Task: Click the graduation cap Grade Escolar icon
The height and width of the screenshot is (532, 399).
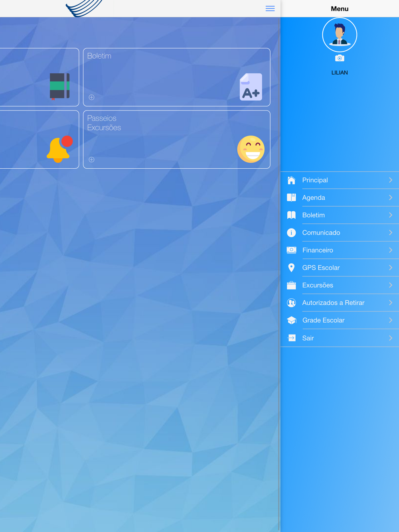Action: (x=291, y=320)
